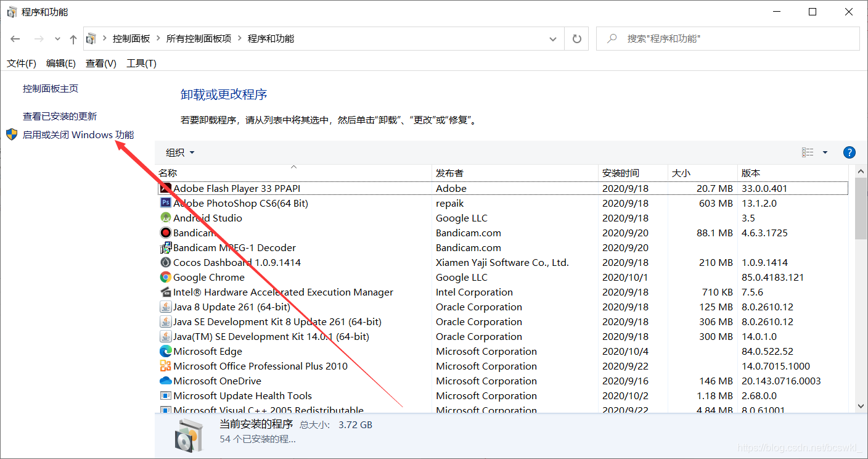
Task: Select the Microsoft Edge icon
Action: pyautogui.click(x=165, y=351)
